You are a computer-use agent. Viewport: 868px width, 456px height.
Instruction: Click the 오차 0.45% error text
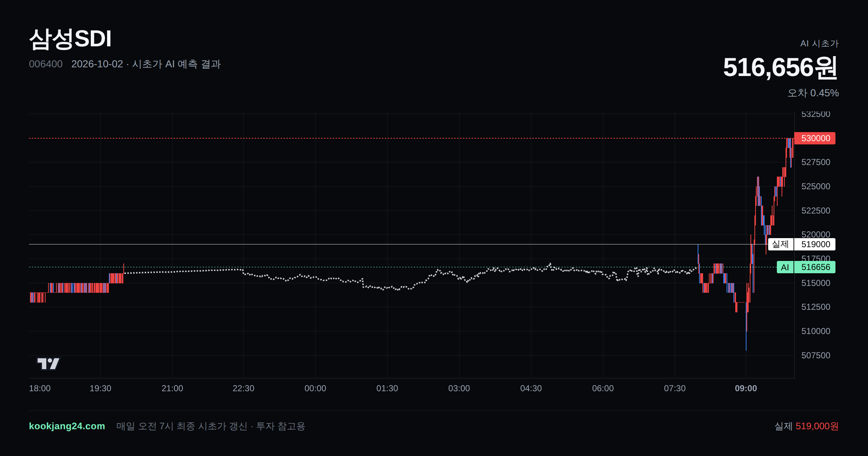[813, 93]
